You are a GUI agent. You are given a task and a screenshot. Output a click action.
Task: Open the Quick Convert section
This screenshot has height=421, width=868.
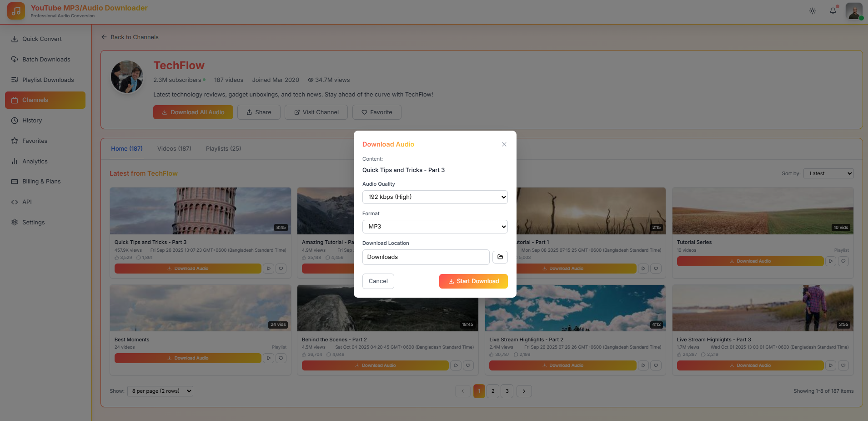pyautogui.click(x=42, y=39)
